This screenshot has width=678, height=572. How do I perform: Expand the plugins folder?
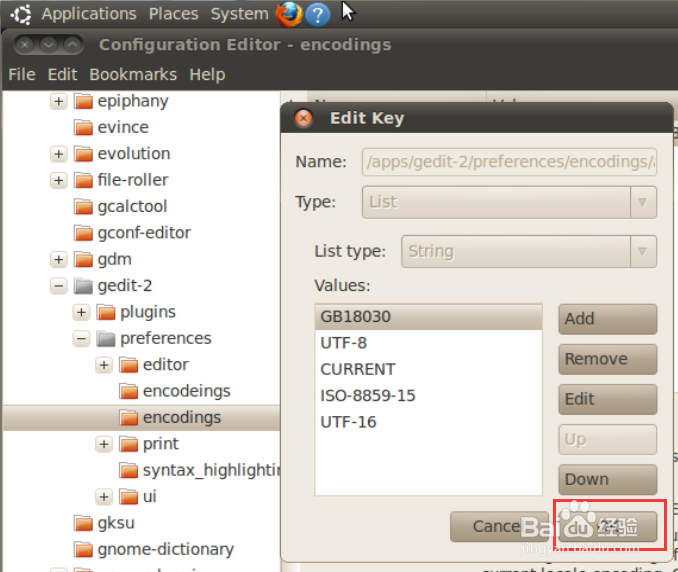pos(81,312)
